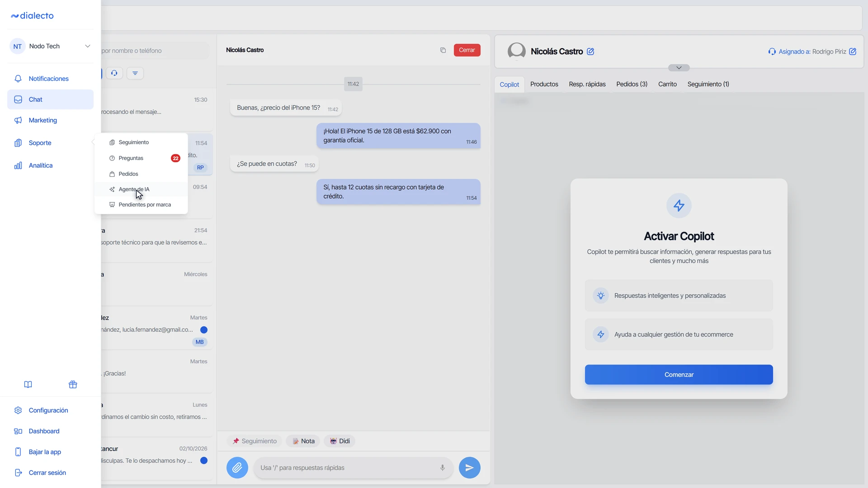Select Preguntas in Soporte submenu
Screen dimensions: 868x488
pos(141,158)
